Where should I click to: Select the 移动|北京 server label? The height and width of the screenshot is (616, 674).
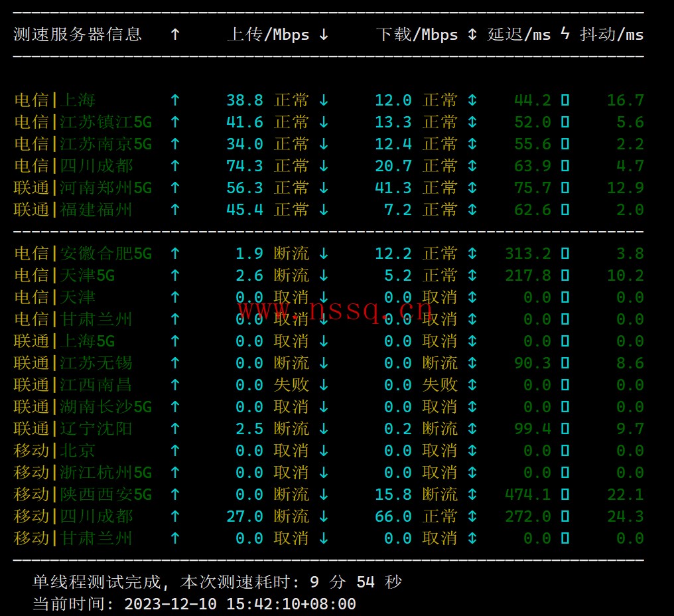pyautogui.click(x=54, y=451)
